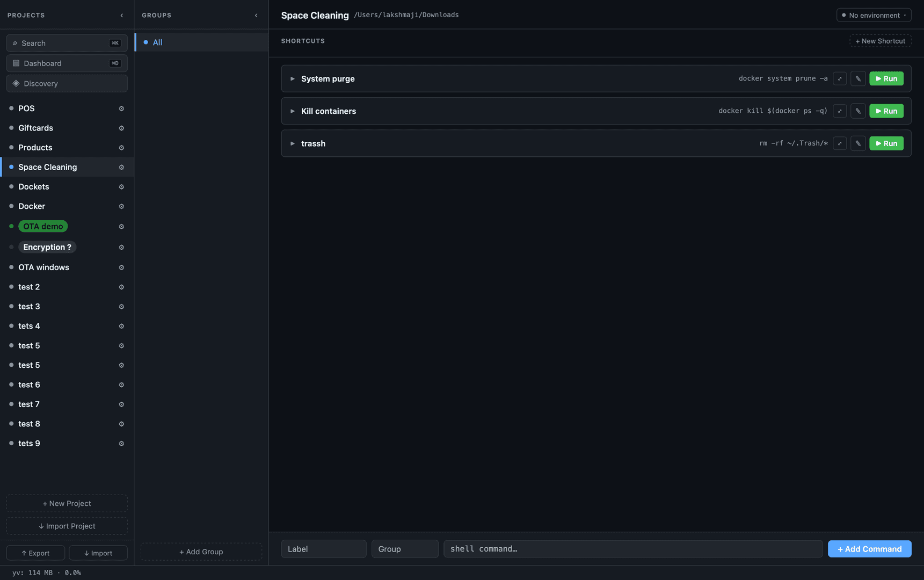Open settings gear for Encryption ? project
The height and width of the screenshot is (580, 924).
tap(121, 248)
